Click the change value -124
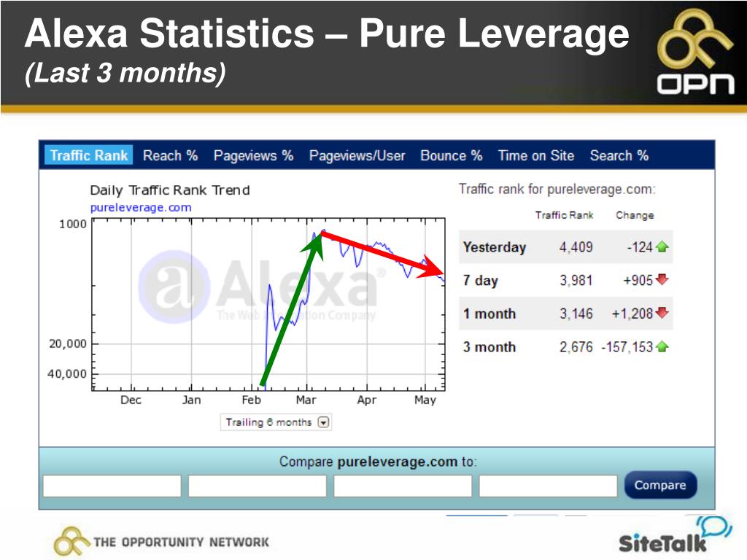The image size is (747, 560). (x=640, y=247)
